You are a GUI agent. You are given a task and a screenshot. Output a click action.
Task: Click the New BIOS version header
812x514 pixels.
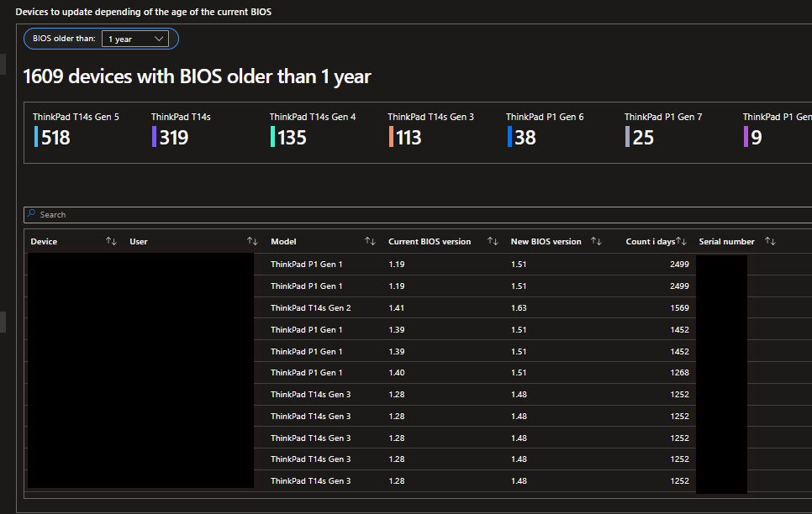(546, 242)
